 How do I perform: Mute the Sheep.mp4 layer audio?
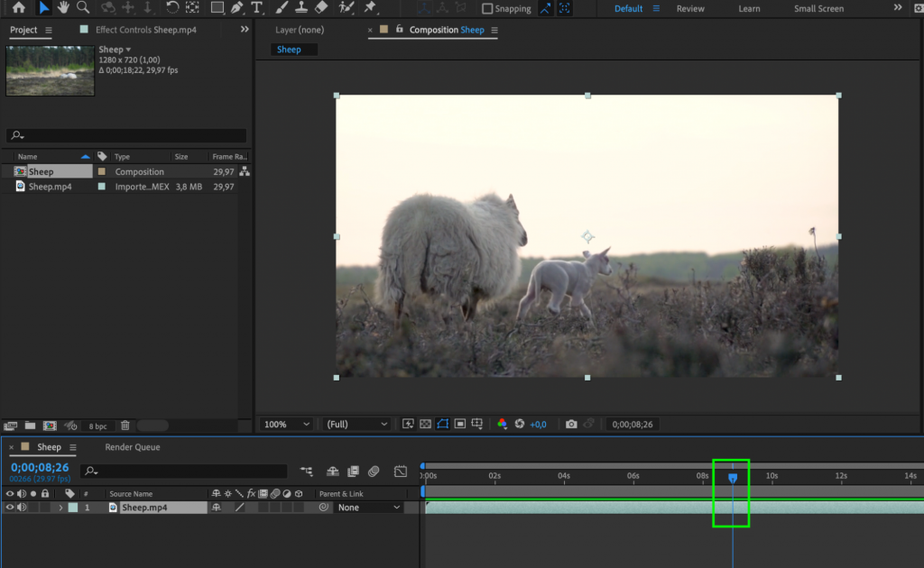click(x=21, y=507)
